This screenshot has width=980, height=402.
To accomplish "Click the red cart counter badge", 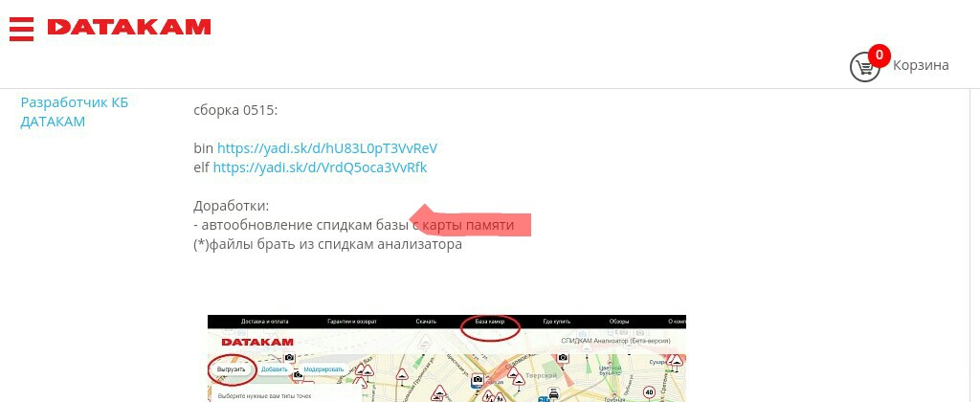I will coord(878,55).
